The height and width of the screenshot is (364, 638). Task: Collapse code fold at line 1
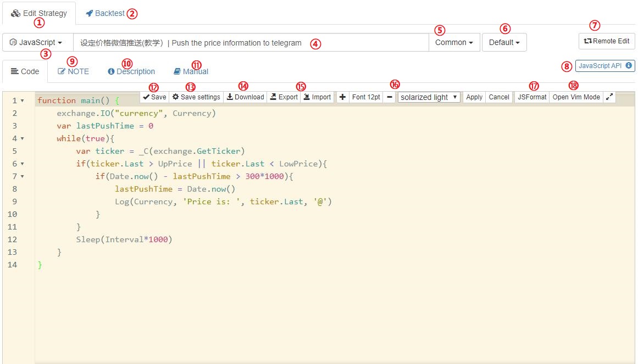23,100
